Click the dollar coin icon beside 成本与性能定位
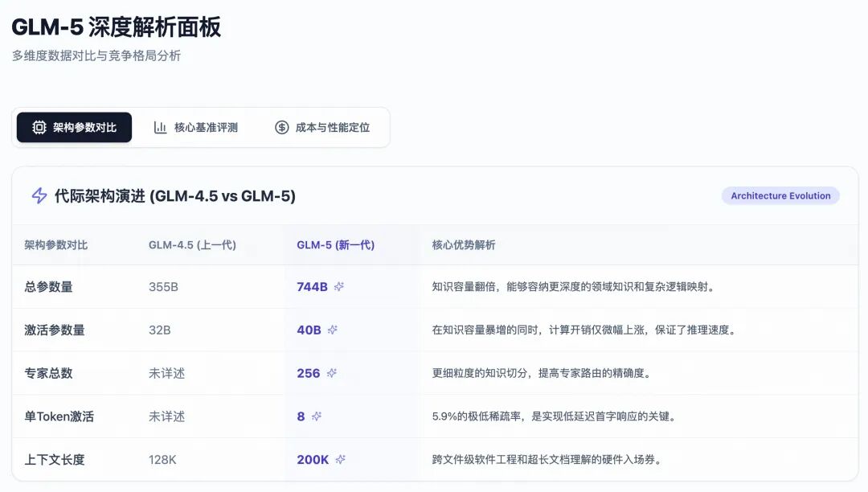The image size is (868, 492). [x=282, y=127]
